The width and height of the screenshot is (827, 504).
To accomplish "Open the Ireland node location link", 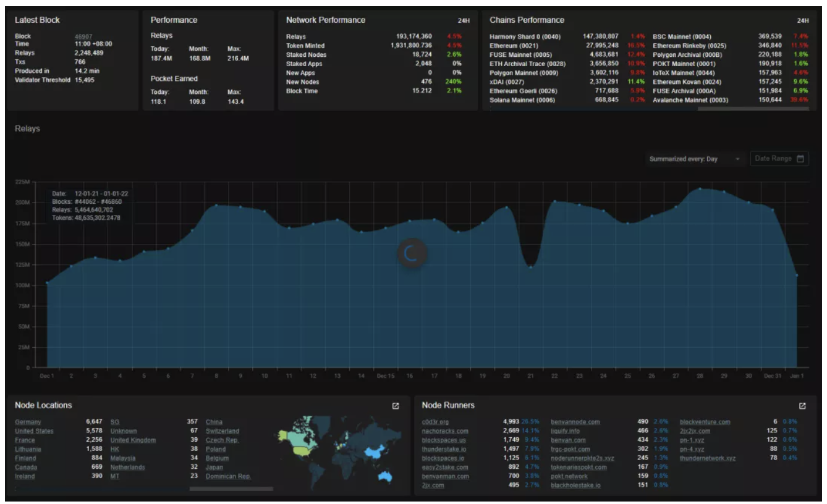I will click(25, 476).
